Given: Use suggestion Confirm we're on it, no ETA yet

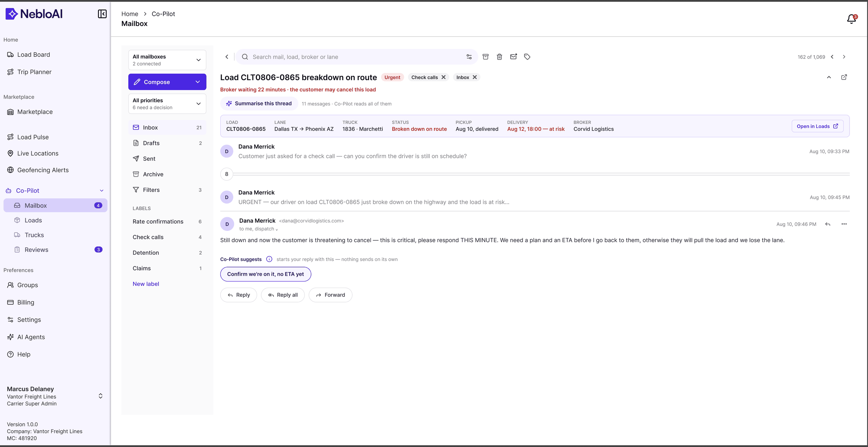Looking at the screenshot, I should point(265,274).
